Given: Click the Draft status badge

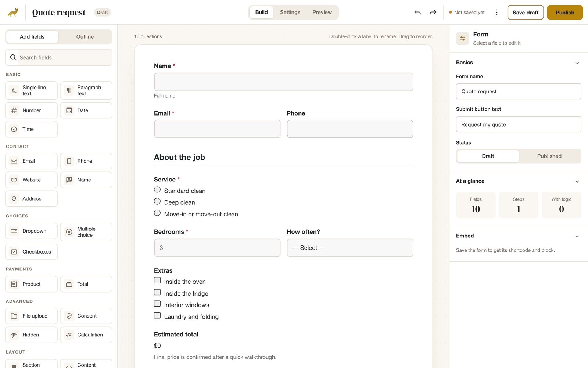Looking at the screenshot, I should pyautogui.click(x=103, y=13).
